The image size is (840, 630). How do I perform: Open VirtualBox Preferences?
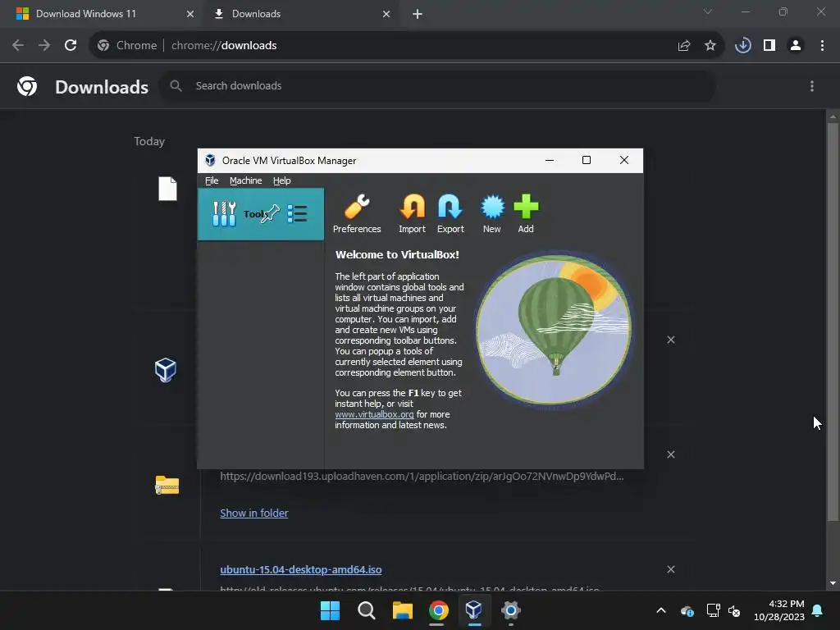coord(357,214)
